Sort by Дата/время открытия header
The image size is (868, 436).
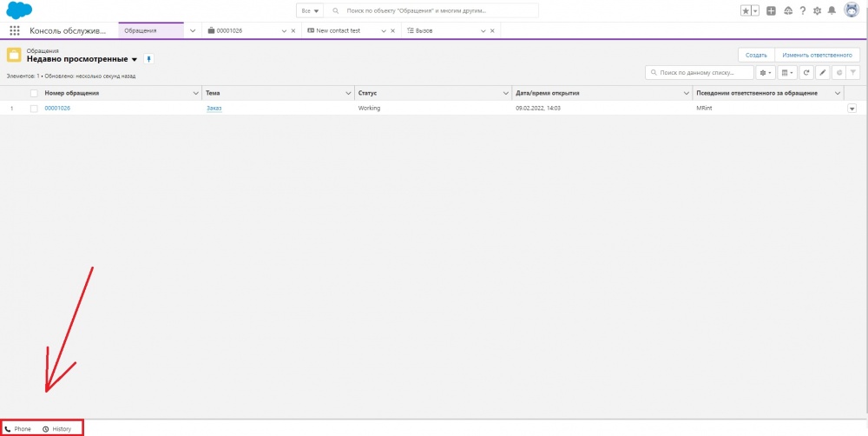click(548, 93)
